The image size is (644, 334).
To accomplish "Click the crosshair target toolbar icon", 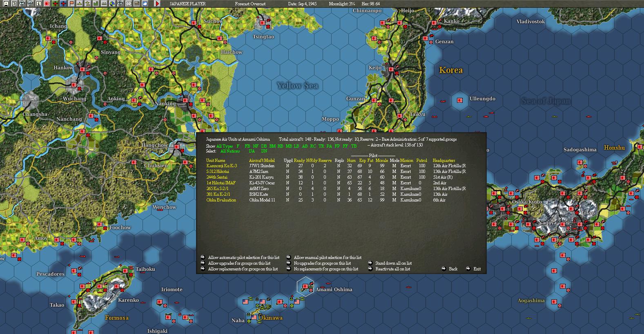I will (x=120, y=4).
